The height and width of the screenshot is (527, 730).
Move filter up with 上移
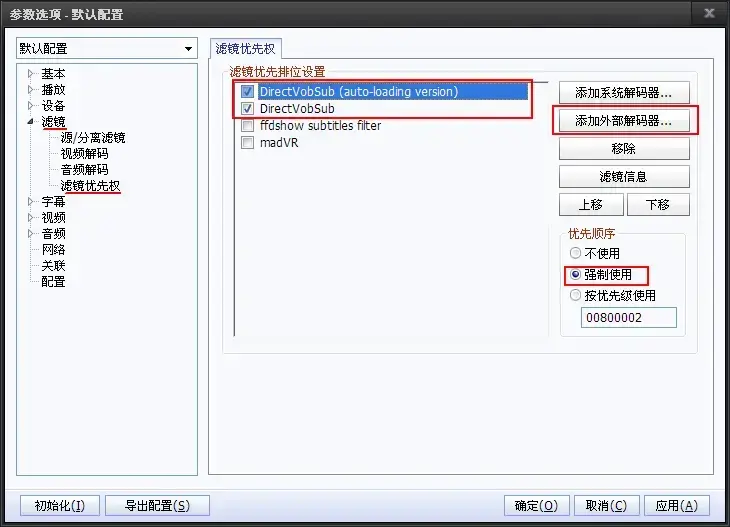click(591, 205)
